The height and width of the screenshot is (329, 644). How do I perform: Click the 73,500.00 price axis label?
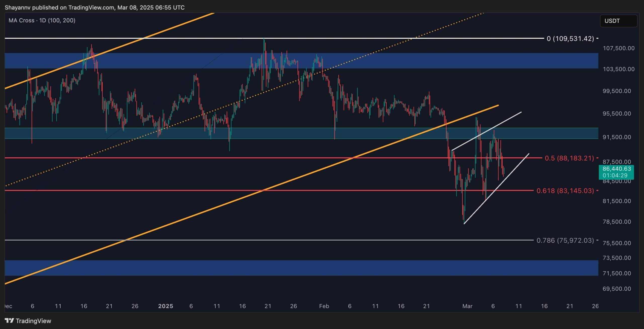point(617,258)
